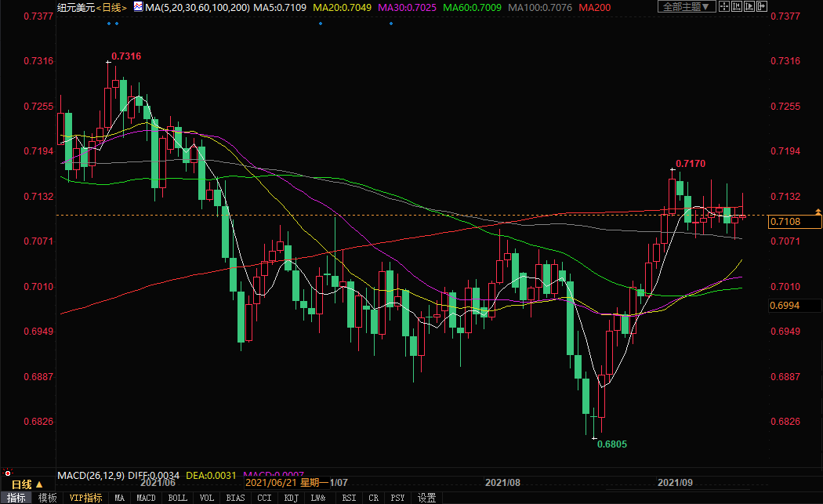Toggle the MACD indicator button
The width and height of the screenshot is (823, 504).
tap(147, 498)
